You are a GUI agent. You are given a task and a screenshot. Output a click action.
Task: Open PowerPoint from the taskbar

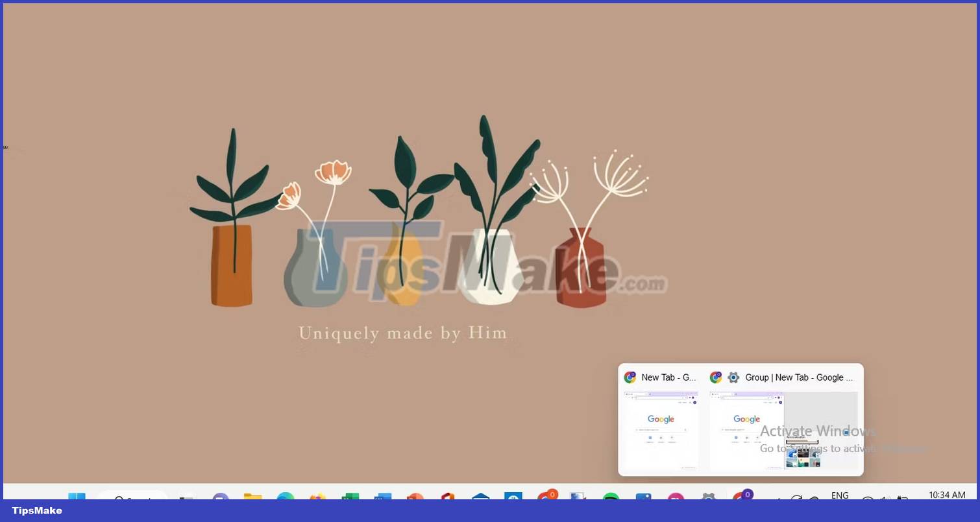pos(415,499)
